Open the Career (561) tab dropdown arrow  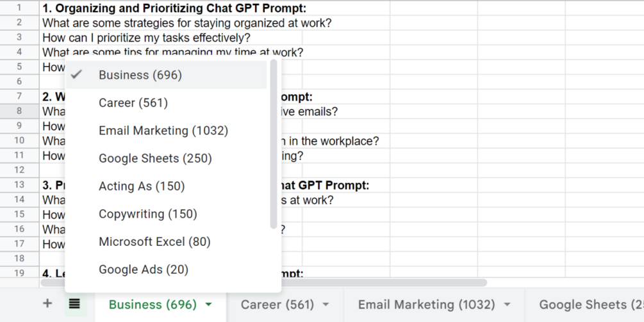[x=326, y=304]
